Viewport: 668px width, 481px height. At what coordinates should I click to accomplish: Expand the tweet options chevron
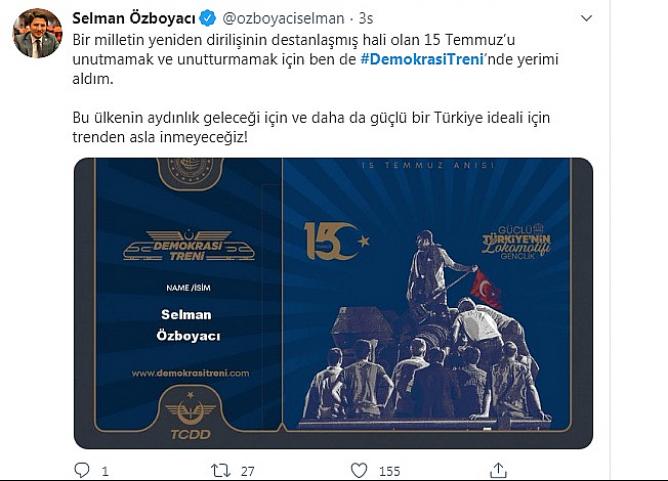click(587, 18)
